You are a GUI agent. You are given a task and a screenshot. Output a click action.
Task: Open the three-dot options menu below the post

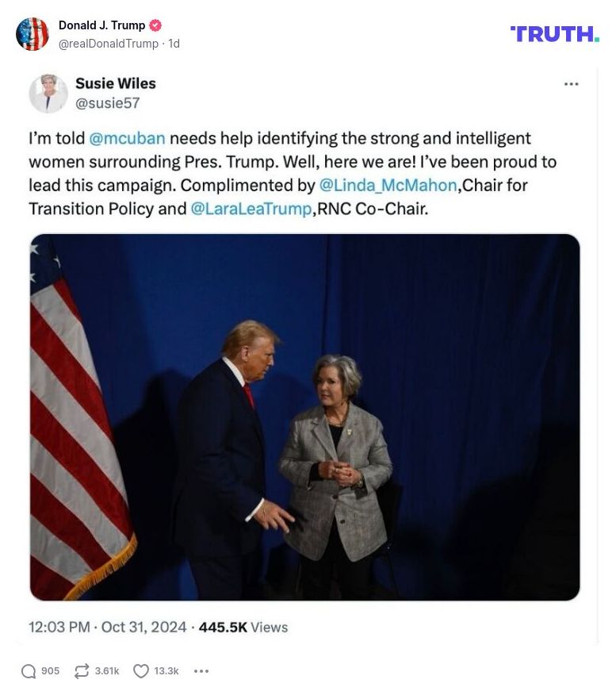click(201, 670)
